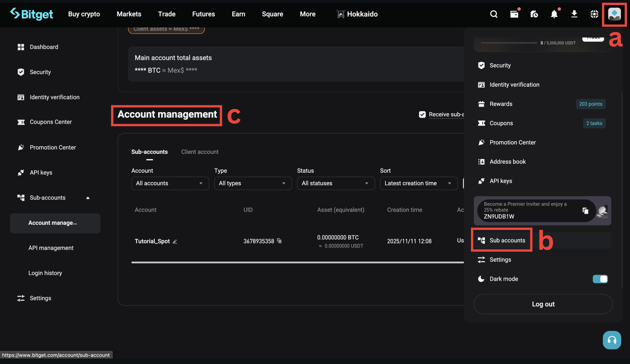The image size is (630, 364).
Task: Collapse the Sub-accounts sidebar section
Action: click(x=88, y=198)
